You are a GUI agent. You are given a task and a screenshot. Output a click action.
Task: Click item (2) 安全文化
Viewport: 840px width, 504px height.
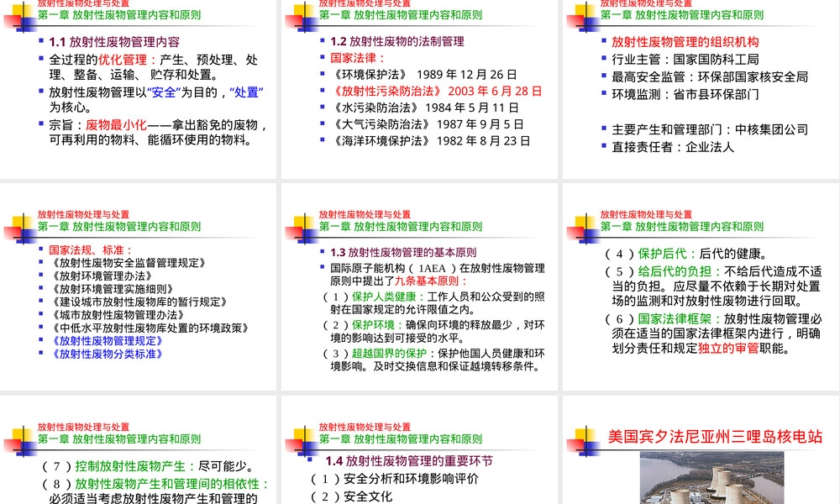[352, 496]
